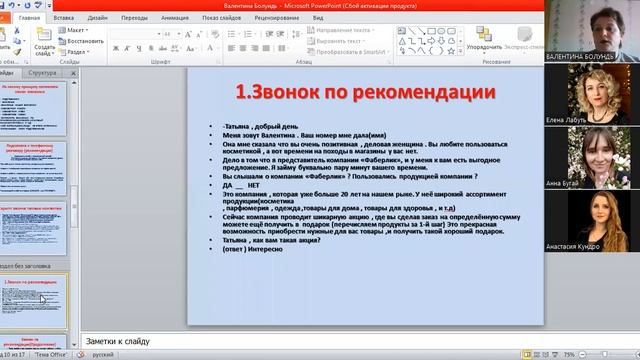The image size is (640, 360).
Task: Select the triangle shape in shapes gallery
Action: (x=402, y=41)
